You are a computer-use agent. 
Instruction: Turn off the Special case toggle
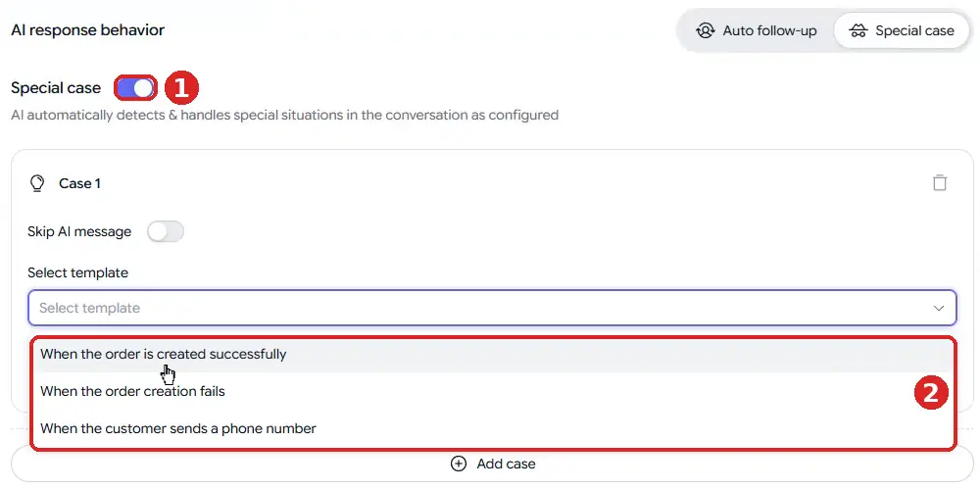click(x=135, y=88)
